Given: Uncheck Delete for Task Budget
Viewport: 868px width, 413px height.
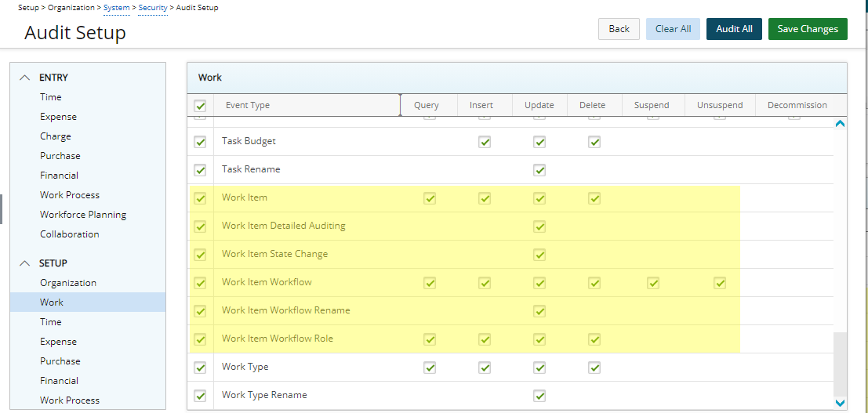Looking at the screenshot, I should pyautogui.click(x=594, y=143).
